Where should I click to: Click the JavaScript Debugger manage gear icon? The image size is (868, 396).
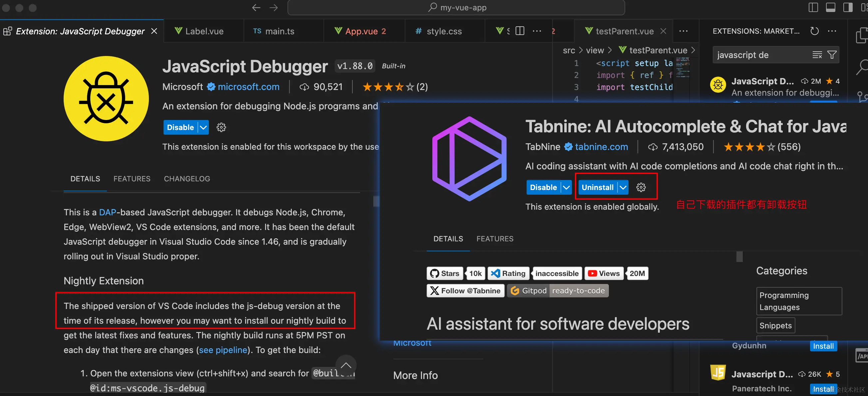[221, 128]
